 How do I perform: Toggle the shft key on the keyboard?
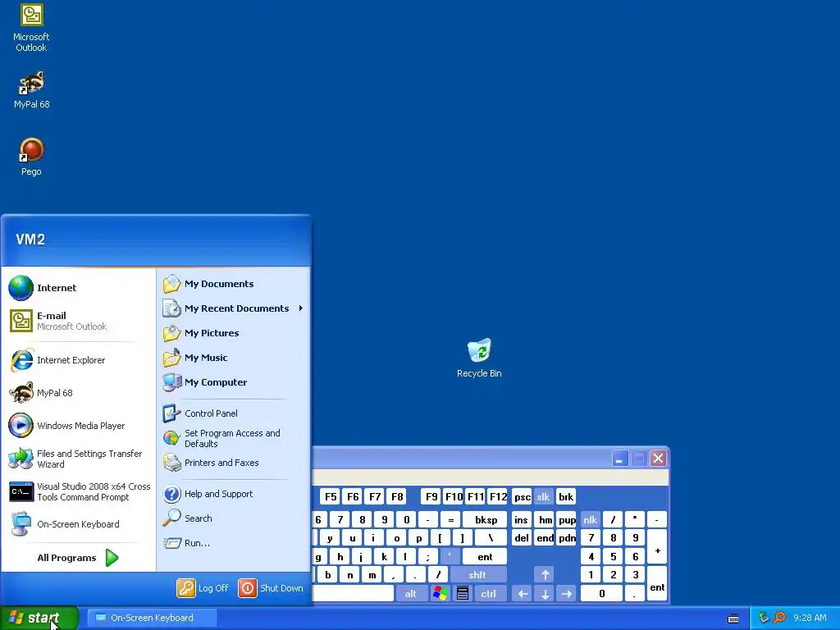tap(477, 575)
